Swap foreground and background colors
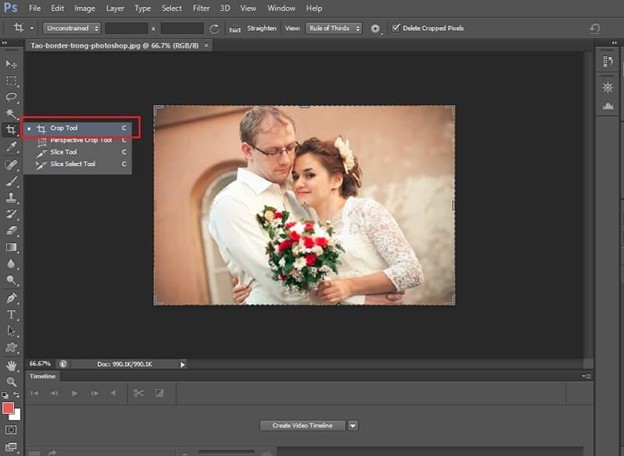 16,394
